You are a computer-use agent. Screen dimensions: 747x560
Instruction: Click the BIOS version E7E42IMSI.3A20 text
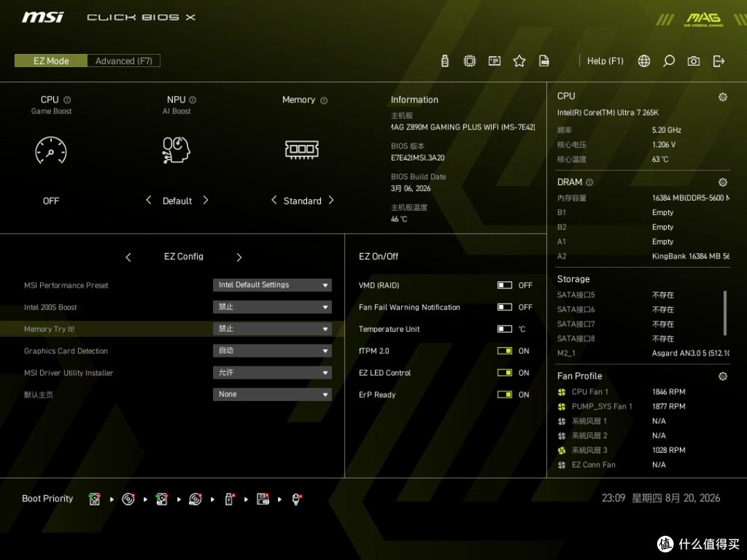(418, 158)
